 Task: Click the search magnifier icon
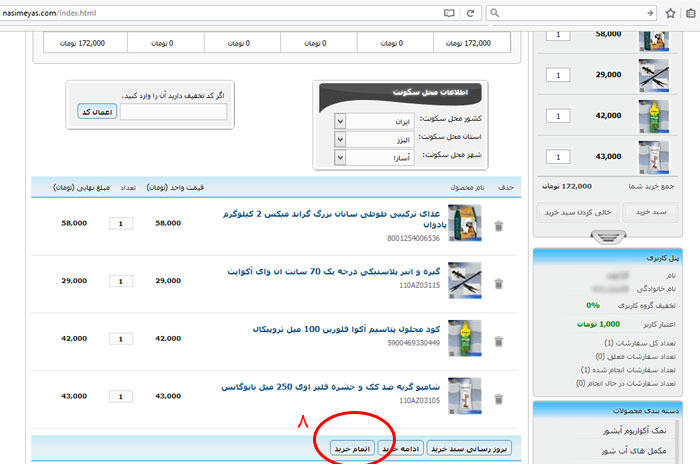point(495,13)
